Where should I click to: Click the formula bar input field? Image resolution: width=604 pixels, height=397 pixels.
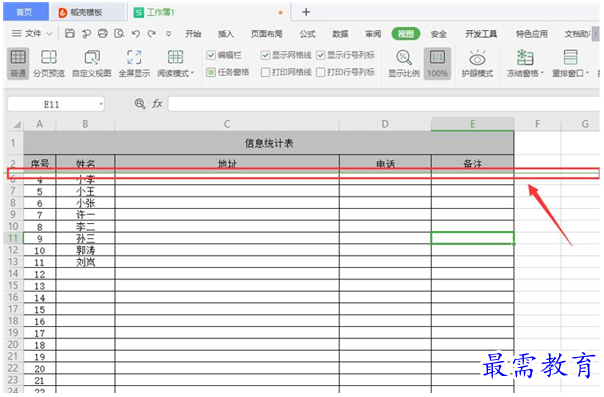383,104
